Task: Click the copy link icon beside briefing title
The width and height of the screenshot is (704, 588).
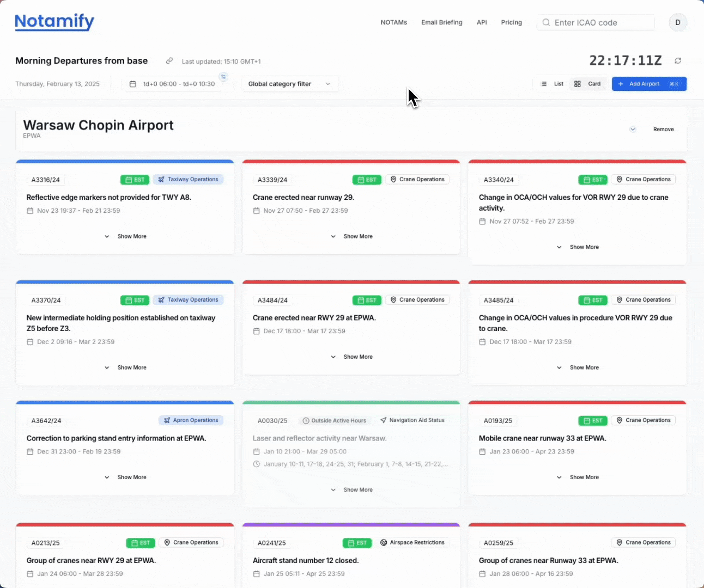Action: coord(169,61)
